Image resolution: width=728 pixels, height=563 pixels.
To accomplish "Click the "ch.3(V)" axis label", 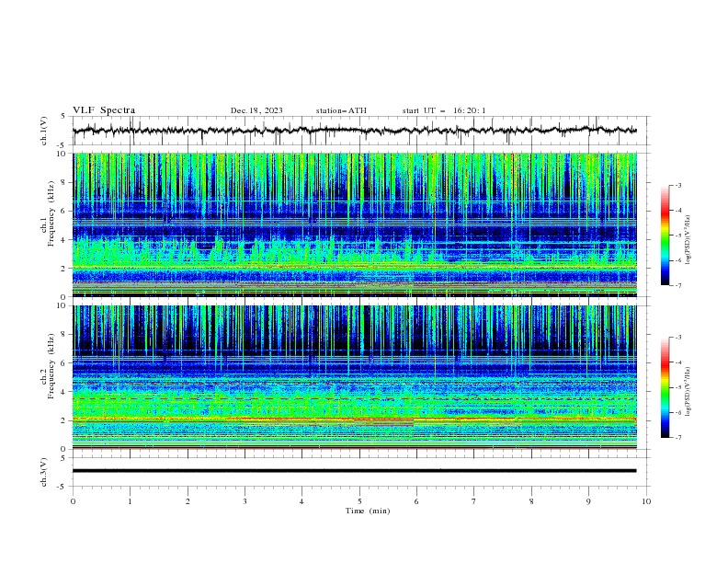I will [44, 472].
